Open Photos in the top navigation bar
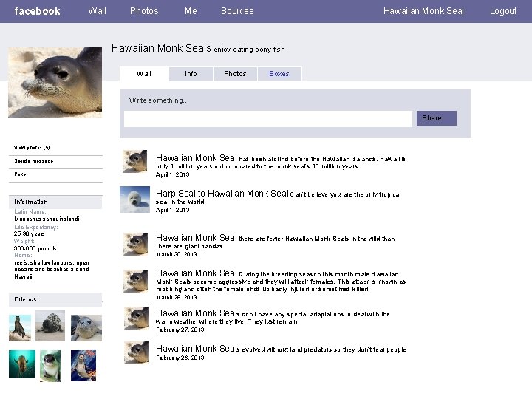This screenshot has height=399, width=532. [x=144, y=11]
